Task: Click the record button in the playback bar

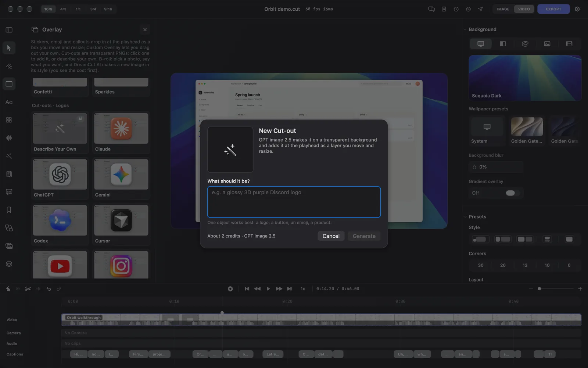Action: [x=230, y=289]
